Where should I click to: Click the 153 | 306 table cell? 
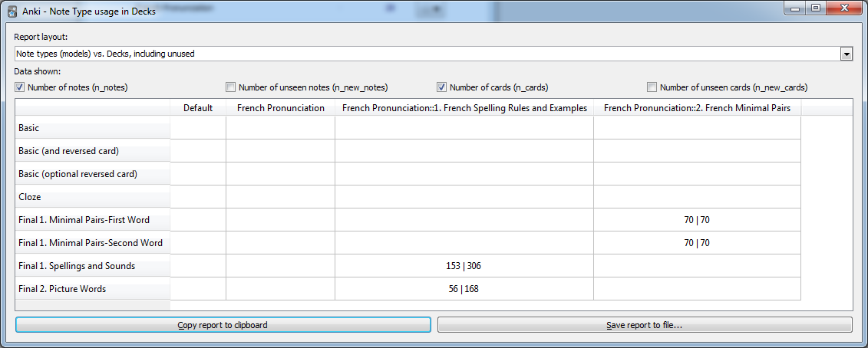pyautogui.click(x=464, y=266)
